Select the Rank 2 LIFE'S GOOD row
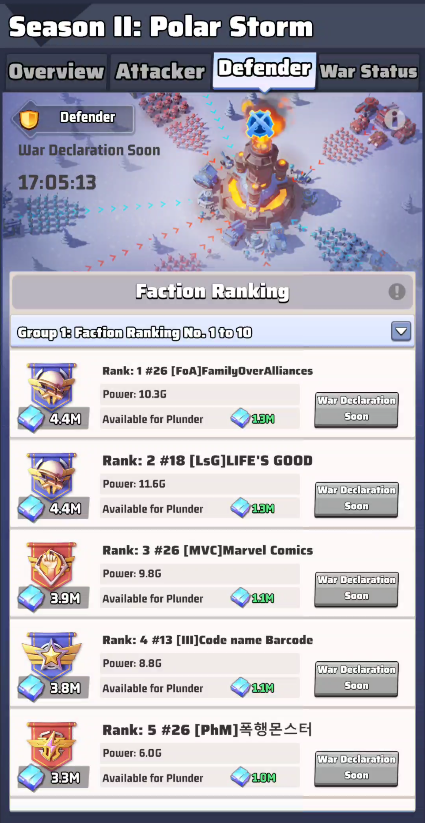The height and width of the screenshot is (823, 425). click(212, 483)
